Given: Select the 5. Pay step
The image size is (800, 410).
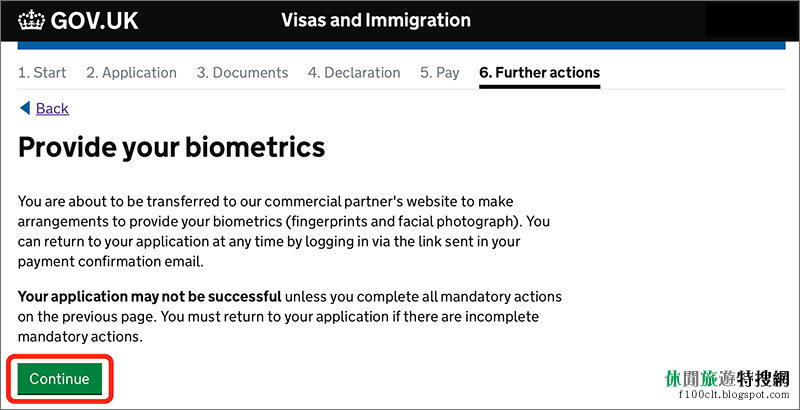Looking at the screenshot, I should (439, 72).
